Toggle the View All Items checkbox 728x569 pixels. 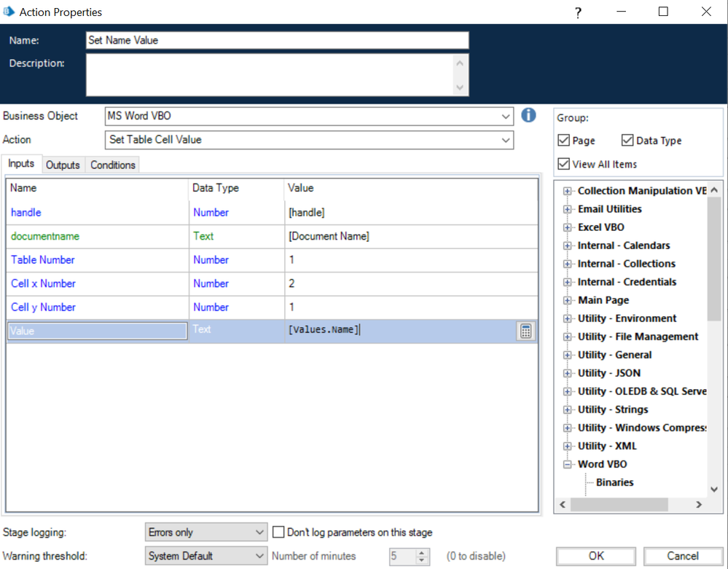pos(563,164)
